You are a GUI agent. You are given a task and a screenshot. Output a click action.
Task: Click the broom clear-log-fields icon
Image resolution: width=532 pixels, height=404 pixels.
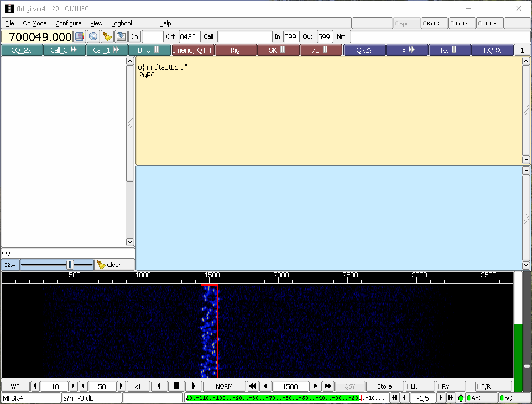click(x=107, y=36)
